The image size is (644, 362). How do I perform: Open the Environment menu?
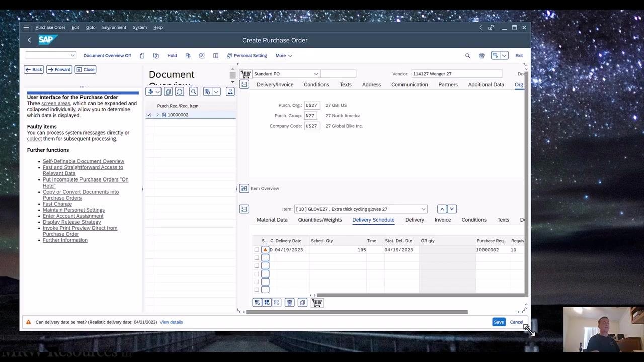(x=114, y=27)
